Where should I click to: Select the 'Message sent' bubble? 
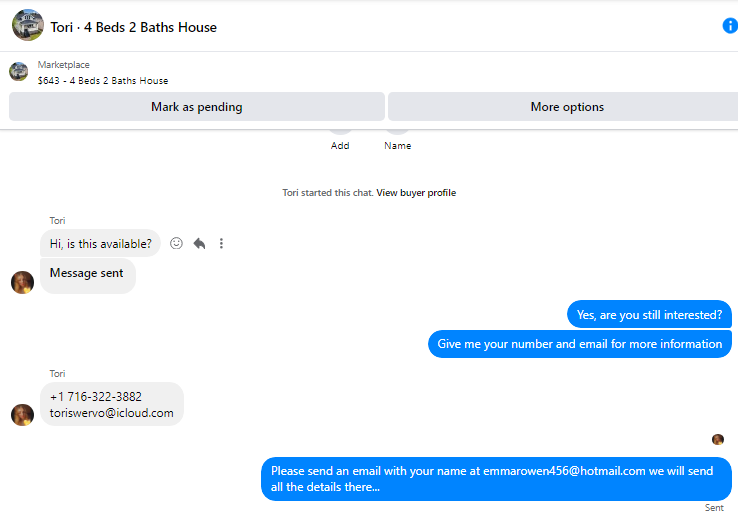88,276
